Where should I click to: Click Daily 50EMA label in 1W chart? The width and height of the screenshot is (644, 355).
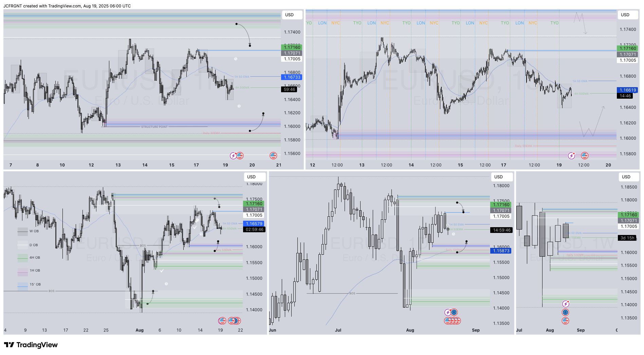(575, 255)
